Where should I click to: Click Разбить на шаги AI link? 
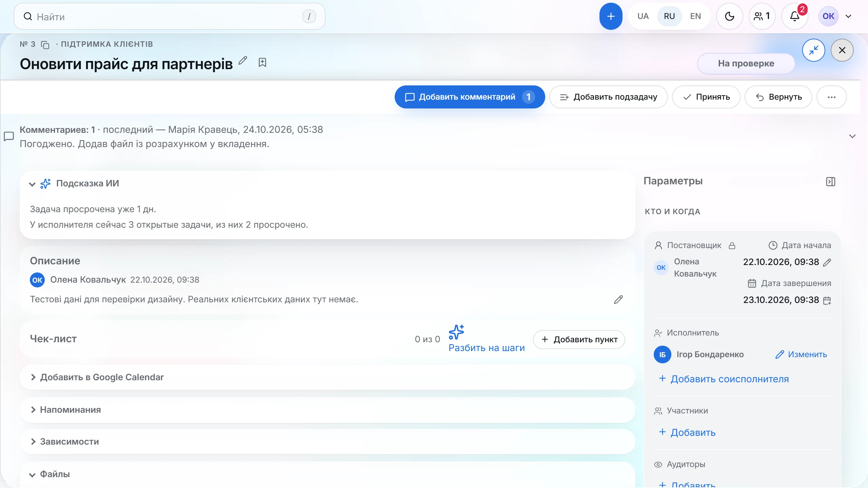coord(486,339)
